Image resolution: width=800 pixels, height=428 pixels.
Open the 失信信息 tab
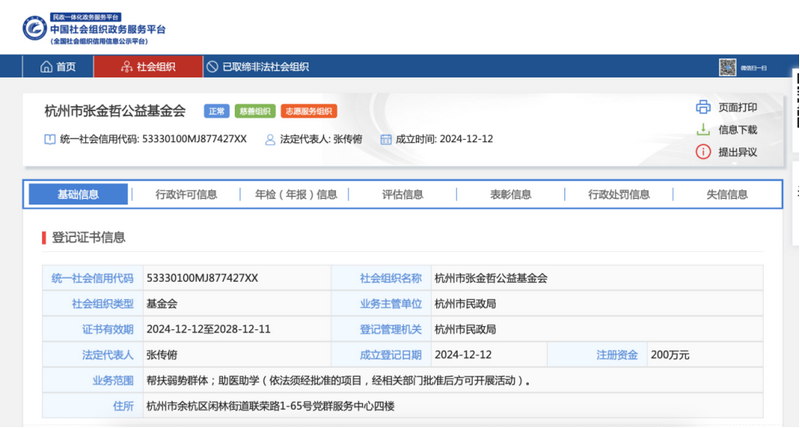[x=727, y=194]
